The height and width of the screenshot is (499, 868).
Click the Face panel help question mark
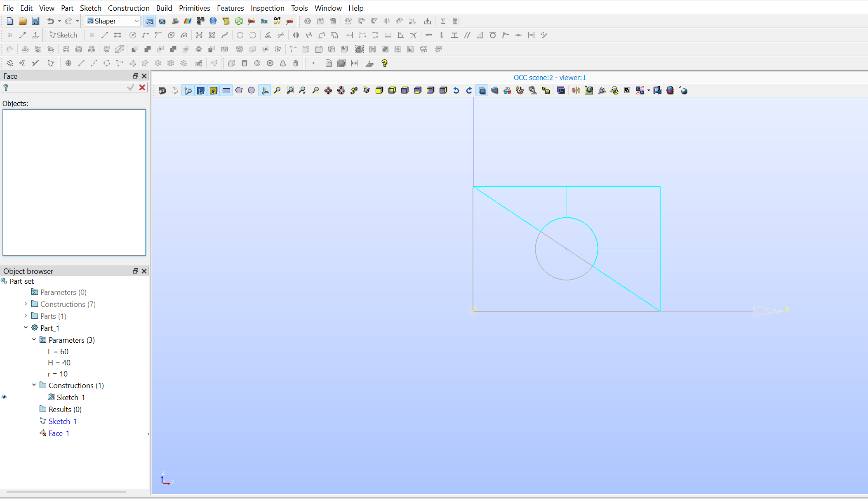pyautogui.click(x=6, y=87)
